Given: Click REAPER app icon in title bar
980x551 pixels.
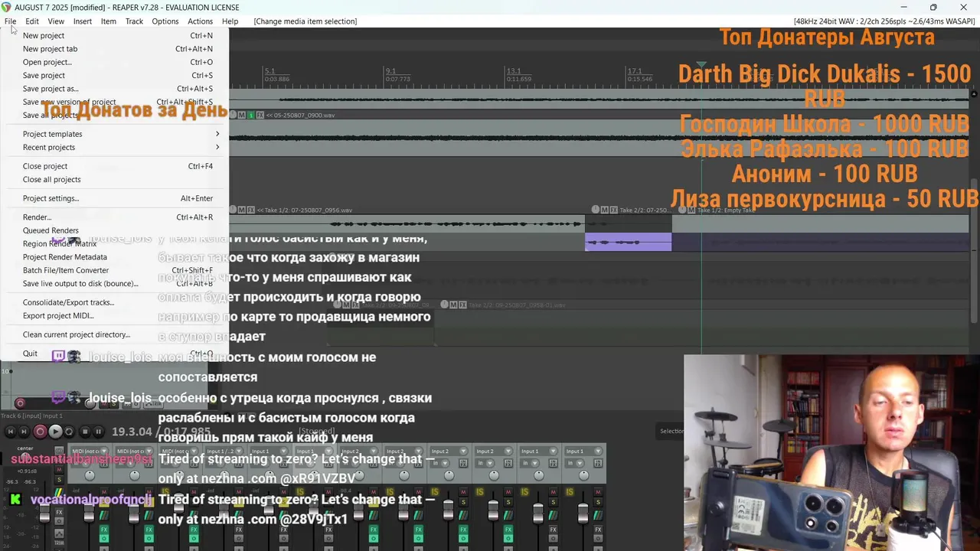Looking at the screenshot, I should (x=7, y=7).
